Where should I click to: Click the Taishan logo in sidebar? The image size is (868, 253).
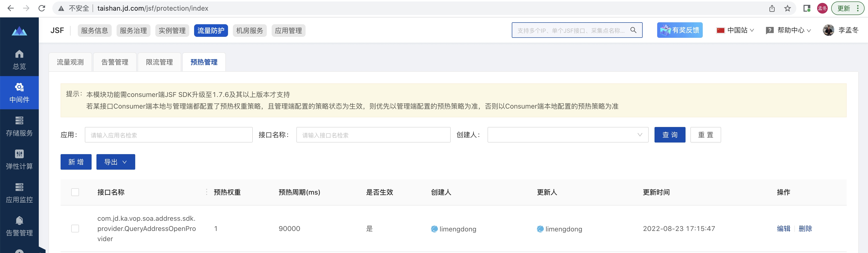click(19, 31)
